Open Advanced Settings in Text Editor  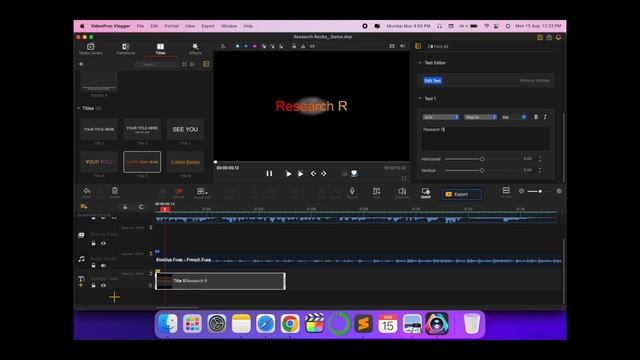534,80
